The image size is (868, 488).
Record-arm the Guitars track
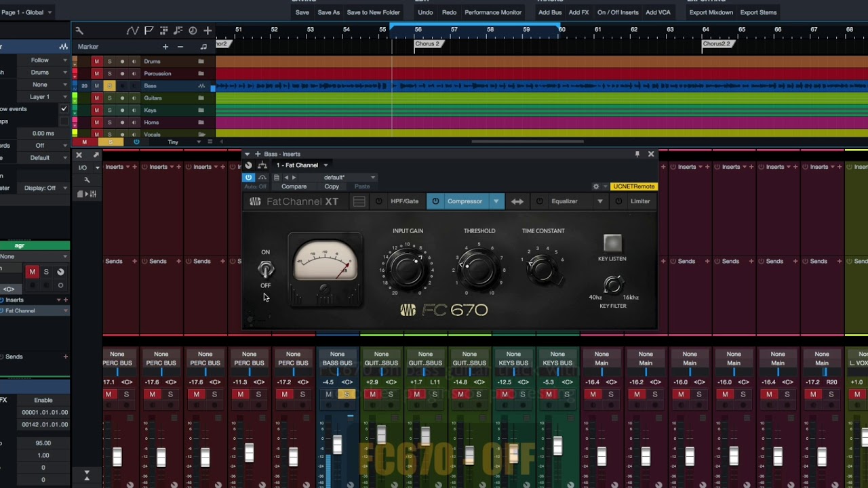point(122,98)
